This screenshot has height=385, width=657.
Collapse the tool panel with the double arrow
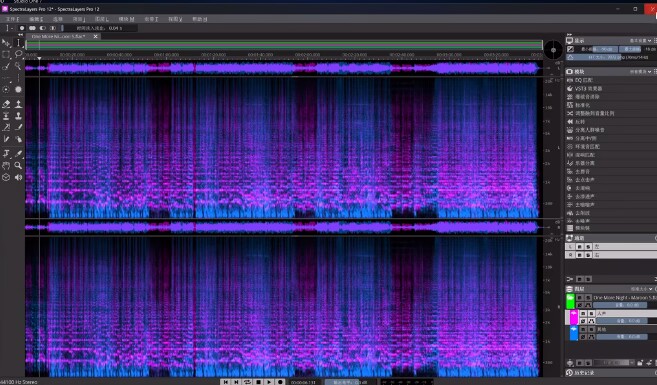tap(20, 34)
